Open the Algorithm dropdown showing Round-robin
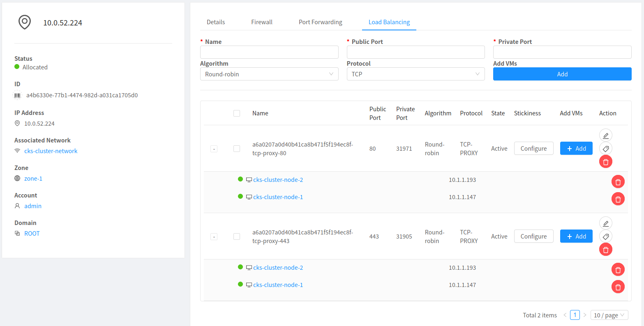This screenshot has height=326, width=644. pos(269,74)
